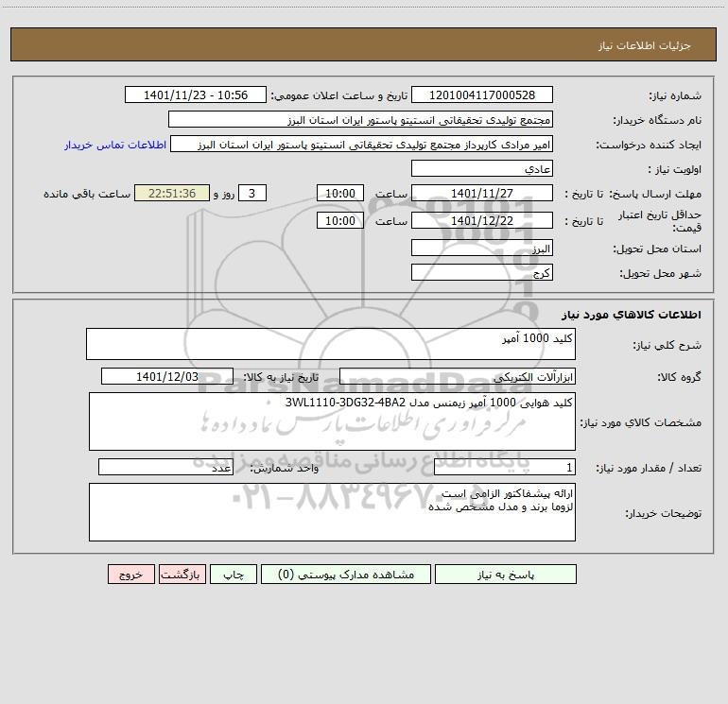Image resolution: width=728 pixels, height=704 pixels.
Task: Click the ساعت باقی مانده label
Action: (87, 194)
